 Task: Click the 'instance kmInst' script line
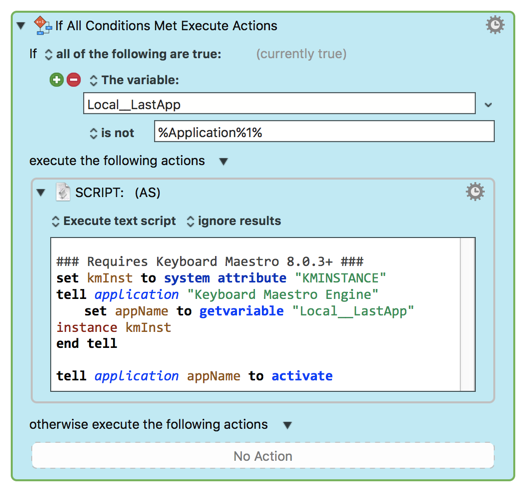click(114, 327)
